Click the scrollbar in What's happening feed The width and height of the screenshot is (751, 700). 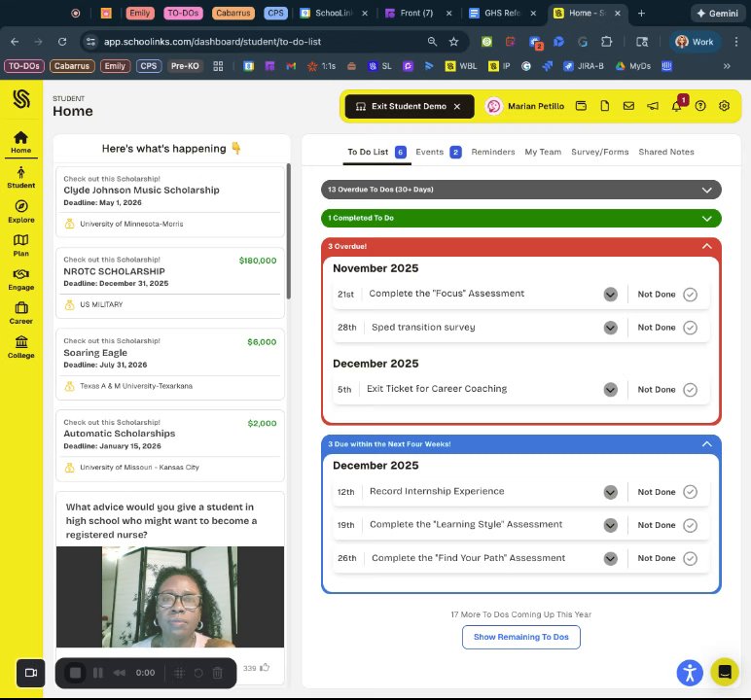coord(288,231)
